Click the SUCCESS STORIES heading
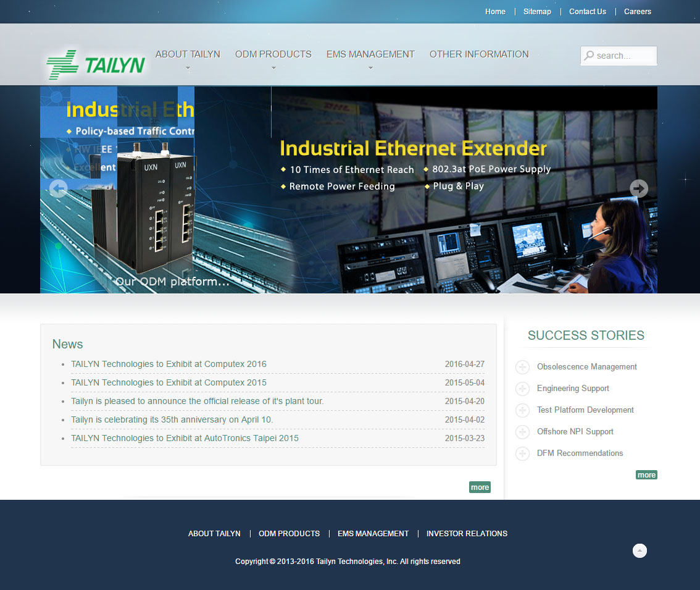The height and width of the screenshot is (590, 700). (x=586, y=335)
